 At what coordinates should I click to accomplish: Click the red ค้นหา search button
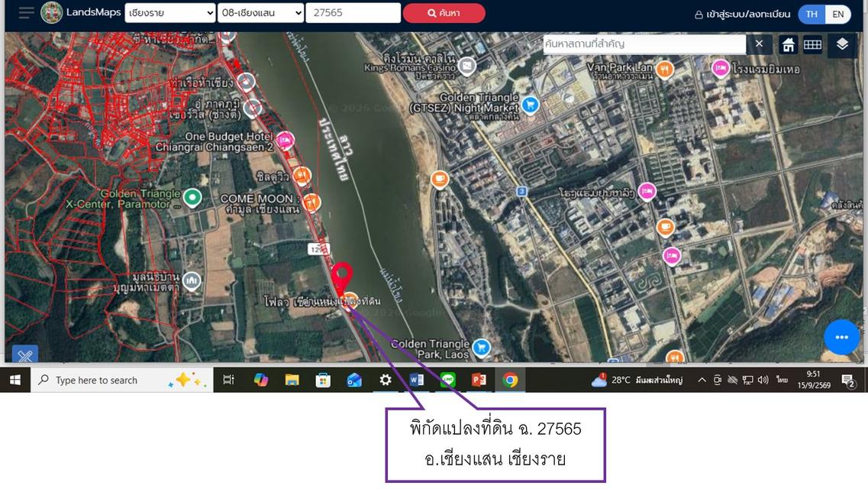click(444, 13)
